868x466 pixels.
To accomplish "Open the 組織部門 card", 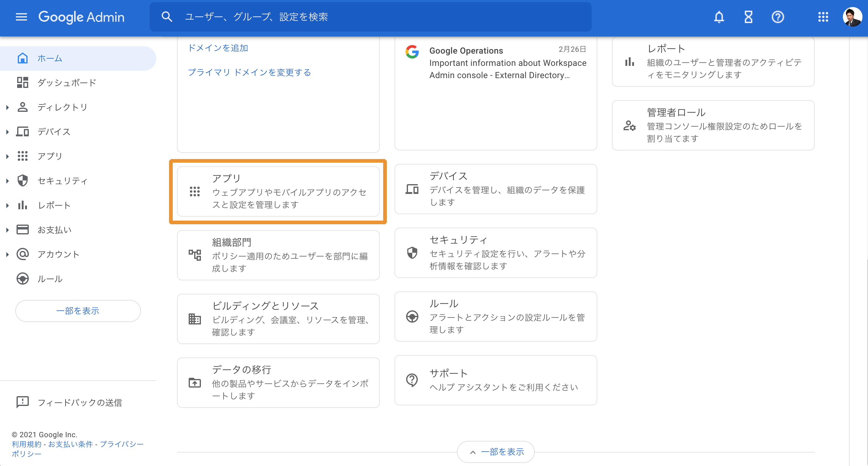I will [278, 255].
